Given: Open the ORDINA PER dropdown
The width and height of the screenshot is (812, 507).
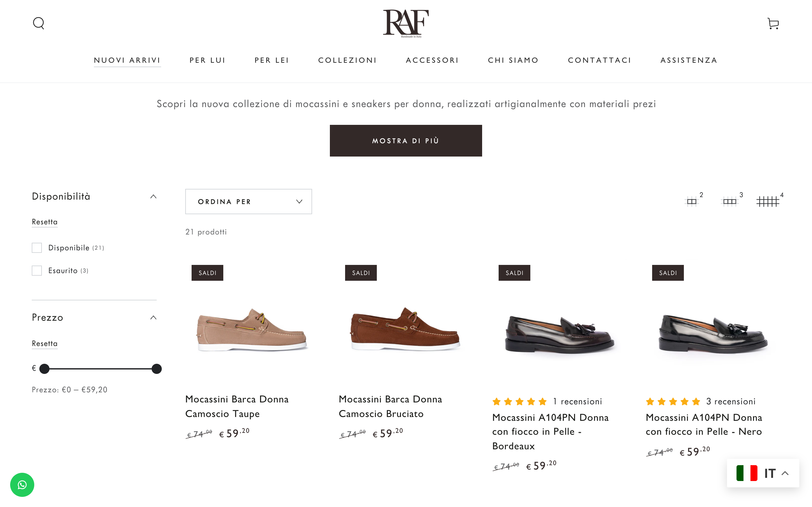Looking at the screenshot, I should (x=248, y=201).
